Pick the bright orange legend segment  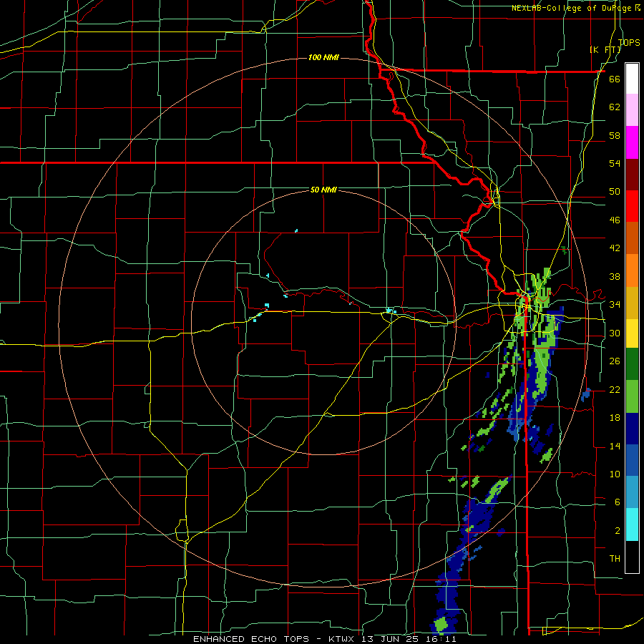632,270
